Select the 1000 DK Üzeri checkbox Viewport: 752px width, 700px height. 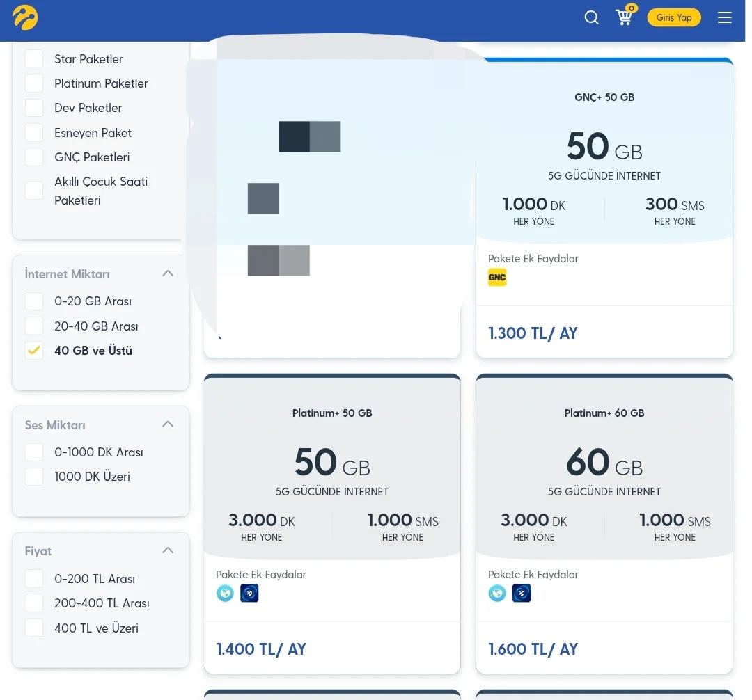tap(34, 477)
